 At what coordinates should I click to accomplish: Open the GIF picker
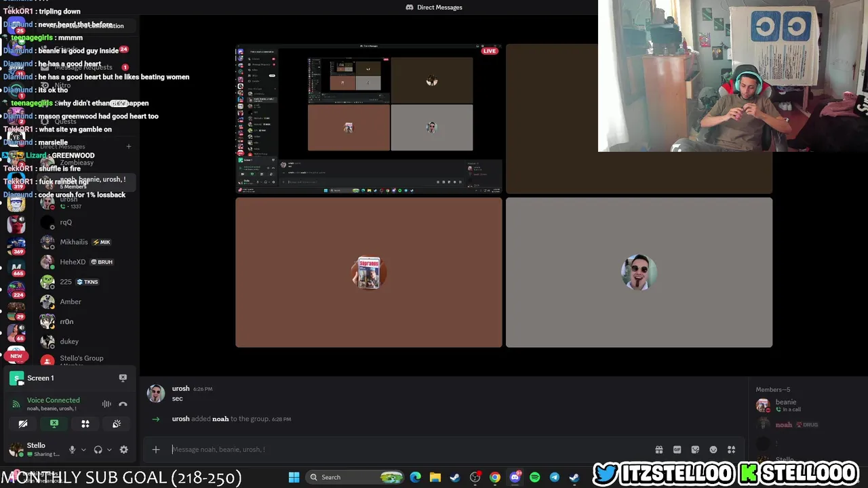pyautogui.click(x=677, y=449)
